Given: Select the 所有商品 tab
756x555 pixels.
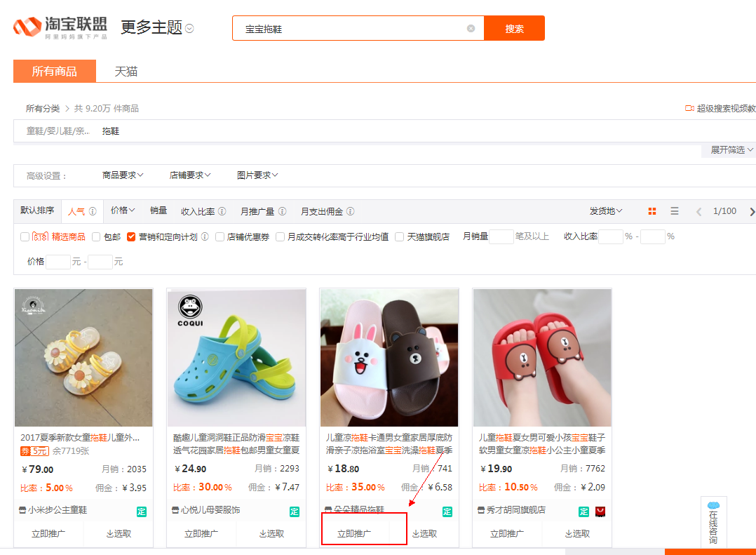Looking at the screenshot, I should pos(55,72).
